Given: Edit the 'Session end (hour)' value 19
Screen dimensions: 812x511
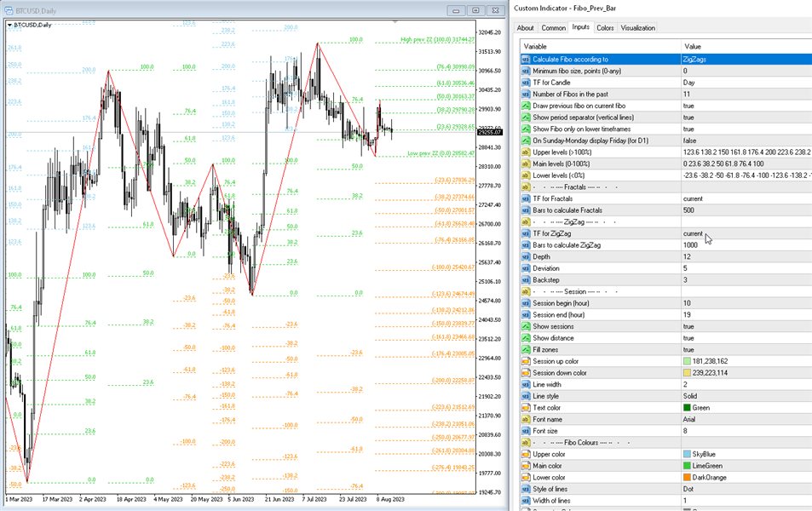Looking at the screenshot, I should click(687, 315).
